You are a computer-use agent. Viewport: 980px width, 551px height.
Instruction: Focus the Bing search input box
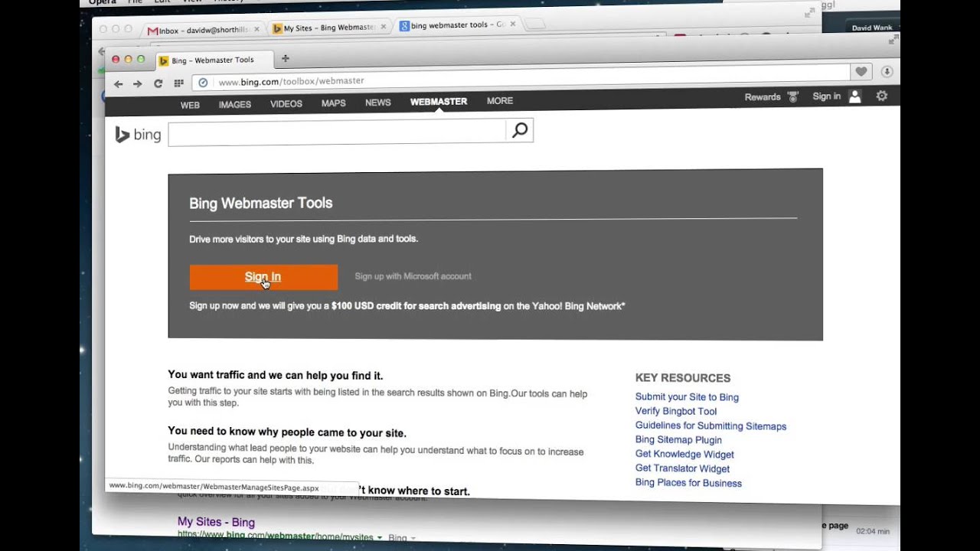coord(337,132)
